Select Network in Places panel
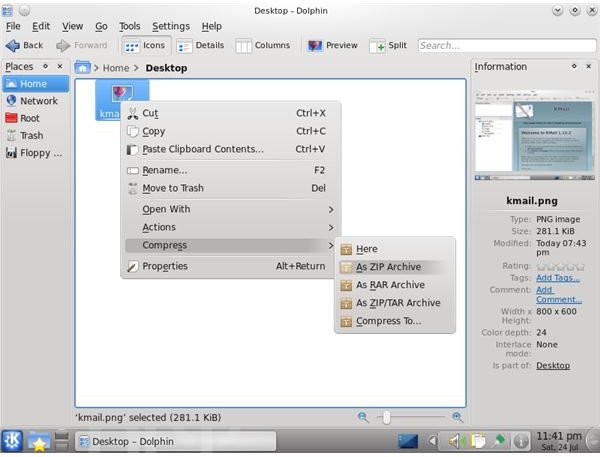 tap(36, 101)
